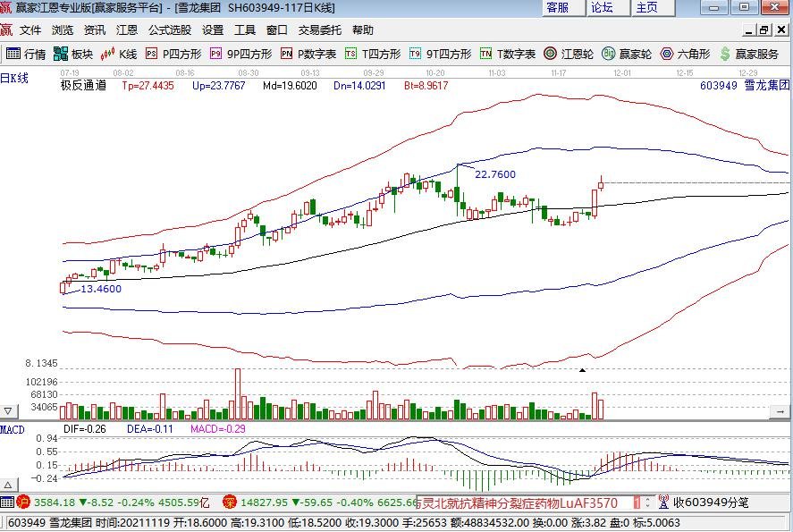Click the application logo in title bar

click(x=5, y=7)
